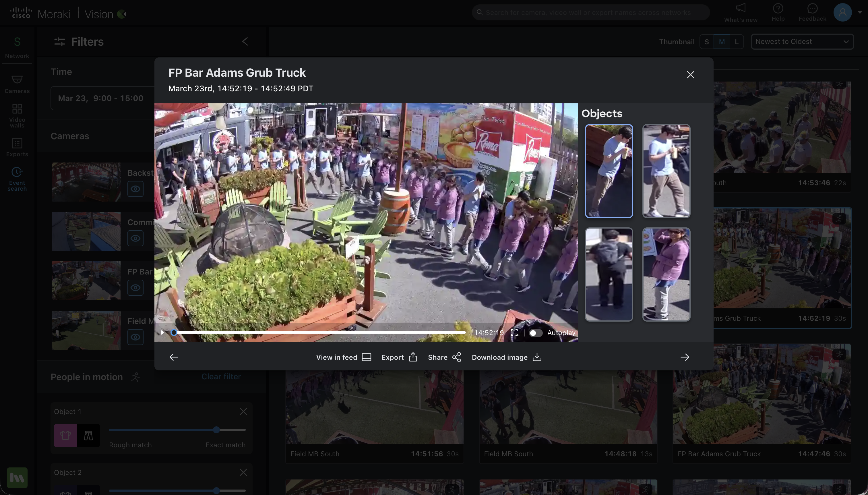Image resolution: width=868 pixels, height=495 pixels.
Task: Adjust Object 2 match slider handle
Action: pyautogui.click(x=216, y=490)
